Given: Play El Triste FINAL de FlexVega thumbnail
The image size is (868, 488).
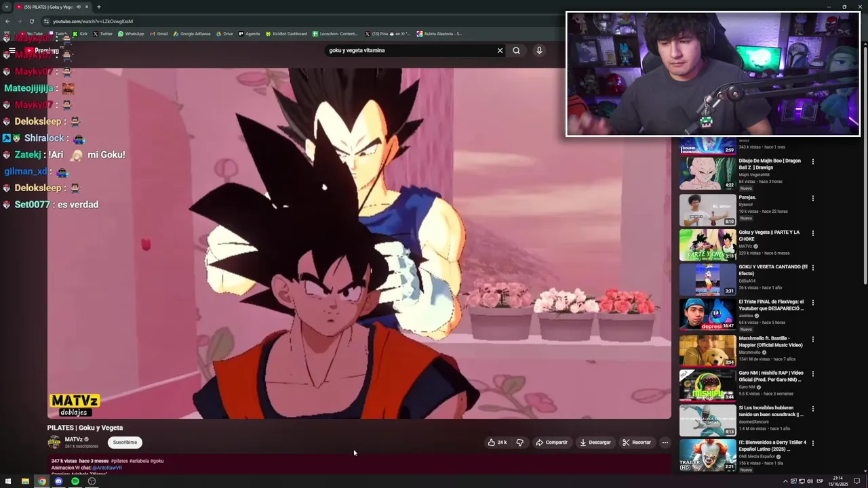Looking at the screenshot, I should 707,314.
